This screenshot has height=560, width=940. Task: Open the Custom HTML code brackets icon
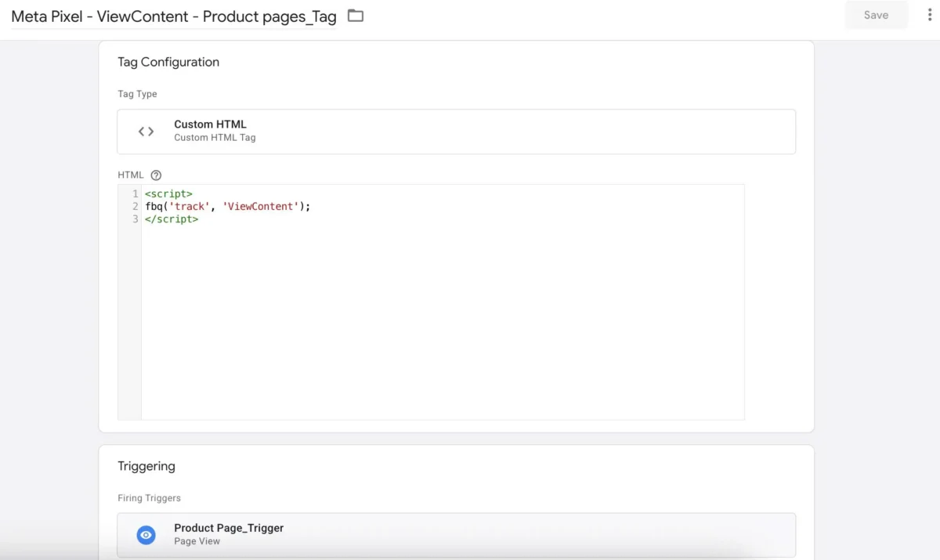(146, 131)
